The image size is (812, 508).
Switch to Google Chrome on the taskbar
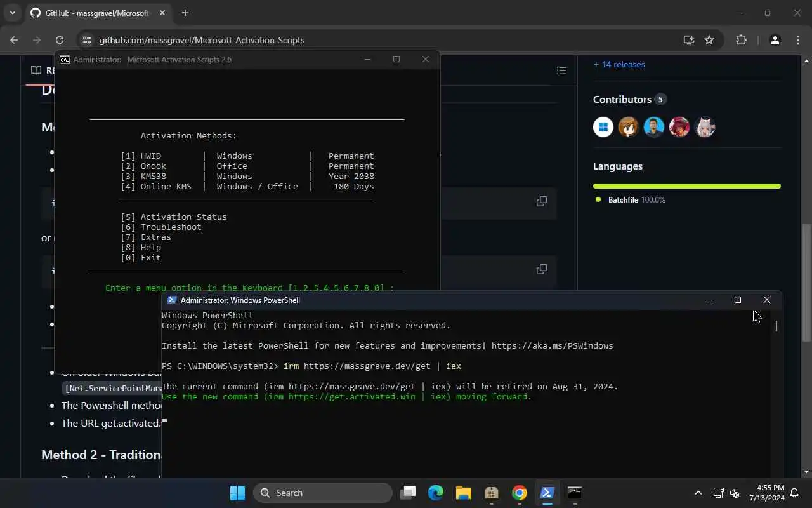[519, 493]
